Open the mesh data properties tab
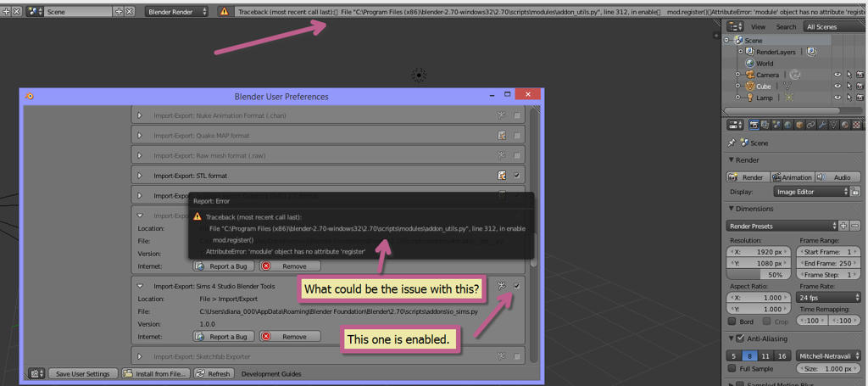This screenshot has width=868, height=386. pyautogui.click(x=833, y=126)
